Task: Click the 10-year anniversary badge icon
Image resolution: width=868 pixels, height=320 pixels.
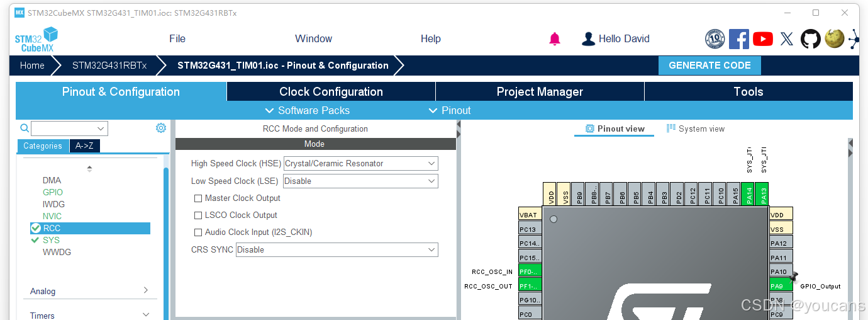Action: coord(715,39)
